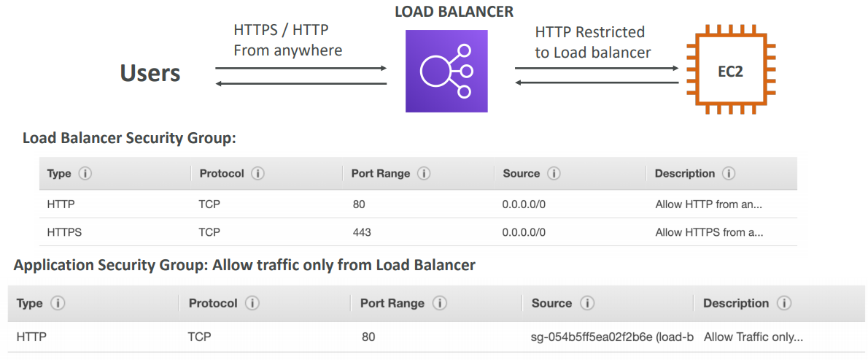Click Source info icon in Application Security Group table

click(586, 303)
